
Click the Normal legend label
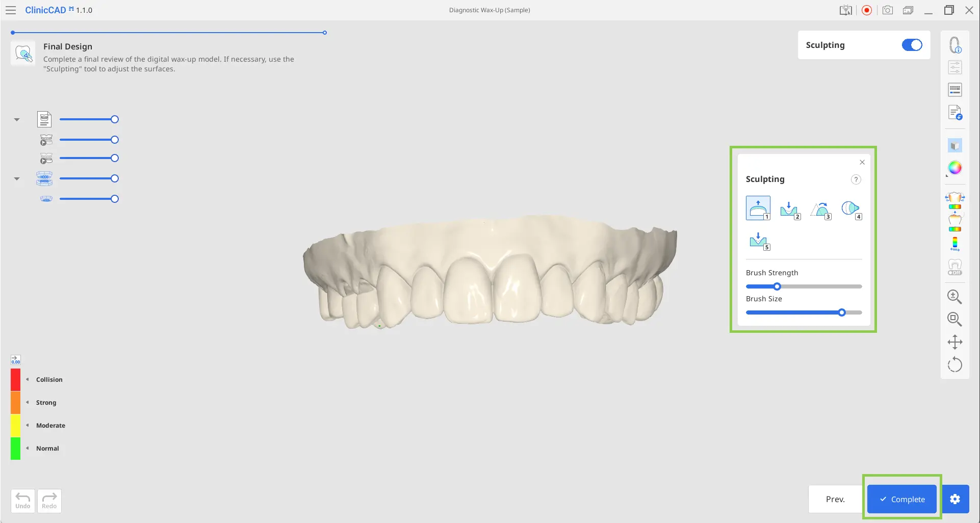tap(47, 449)
